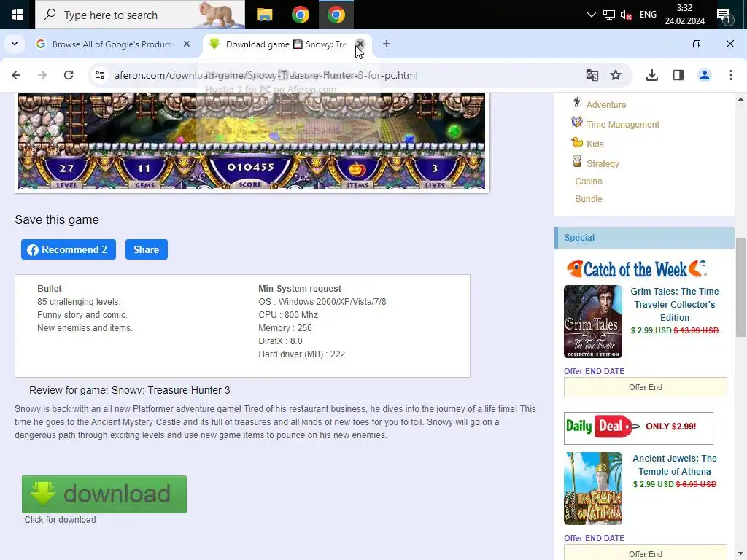Close the Google Products tab
Screen dimensions: 747x560
pyautogui.click(x=187, y=44)
